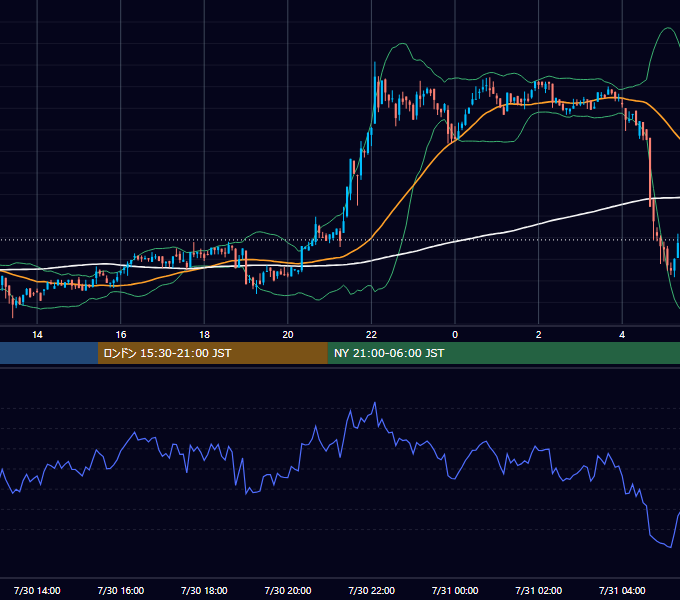Click the 7/31 02:00 time label
Screen dimensions: 680x600
539,590
